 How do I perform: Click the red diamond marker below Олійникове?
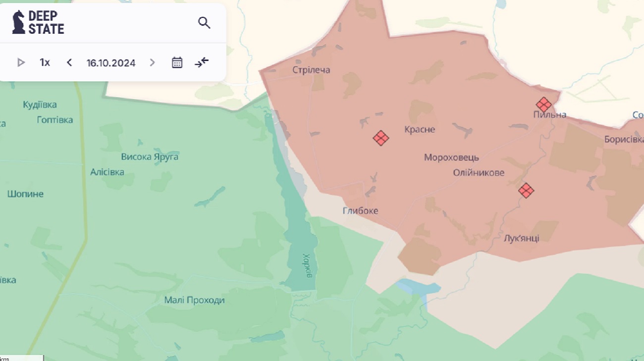coord(526,190)
